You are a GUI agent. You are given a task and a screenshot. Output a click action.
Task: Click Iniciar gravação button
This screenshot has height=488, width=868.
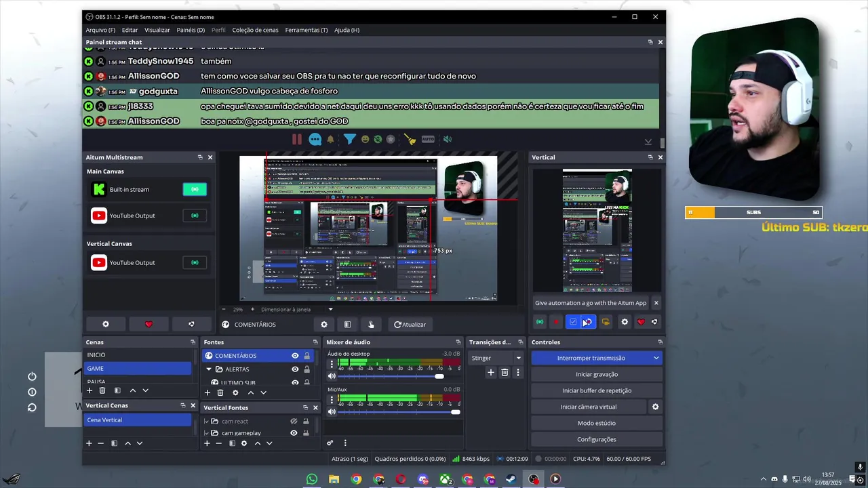597,374
